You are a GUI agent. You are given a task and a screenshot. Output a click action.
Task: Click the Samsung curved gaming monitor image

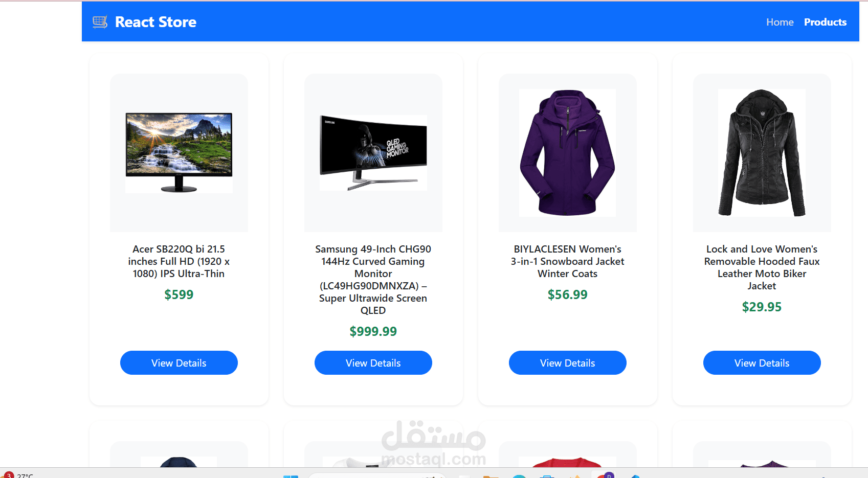pyautogui.click(x=373, y=153)
